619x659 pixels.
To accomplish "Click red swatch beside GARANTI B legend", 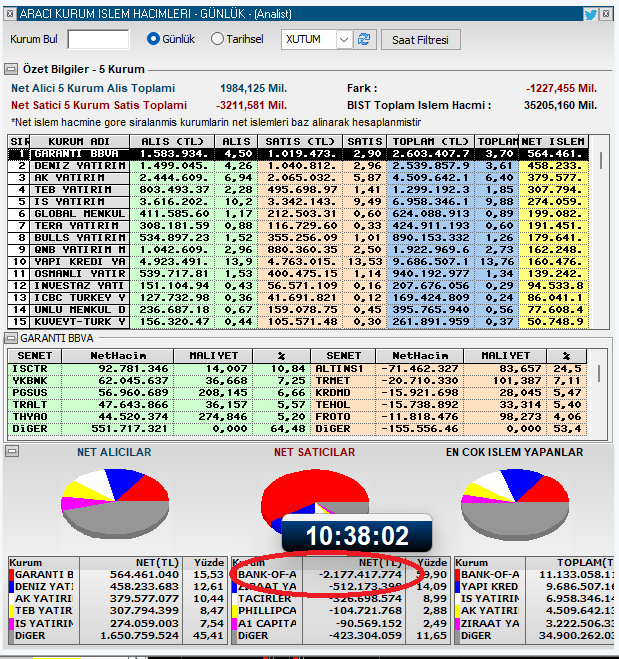I will coord(11,575).
